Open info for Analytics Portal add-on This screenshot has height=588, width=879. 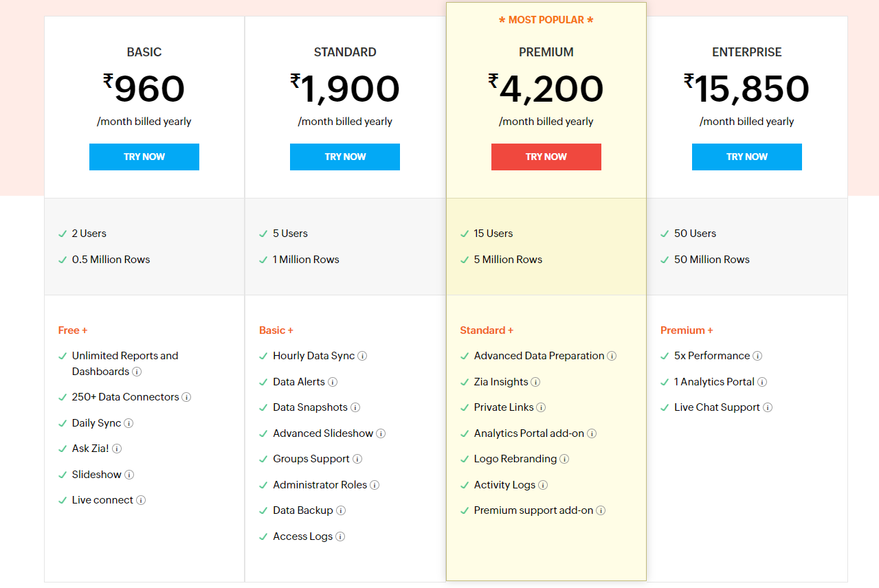(592, 433)
